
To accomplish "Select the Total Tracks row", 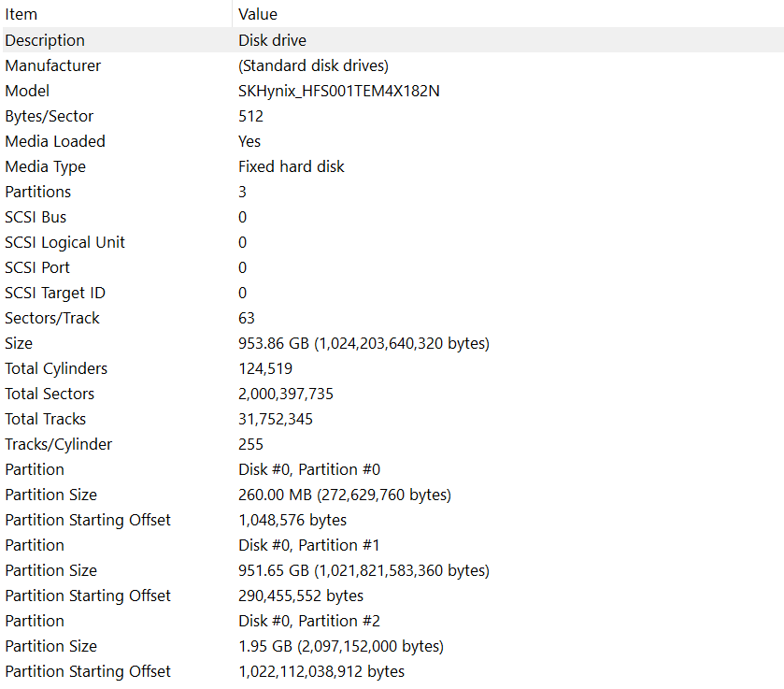I will click(46, 419).
